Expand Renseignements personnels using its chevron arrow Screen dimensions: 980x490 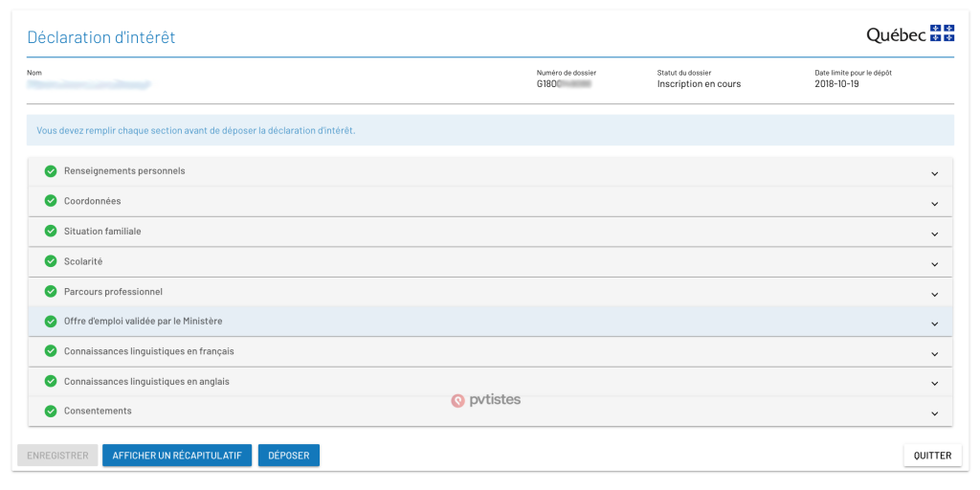(x=934, y=173)
